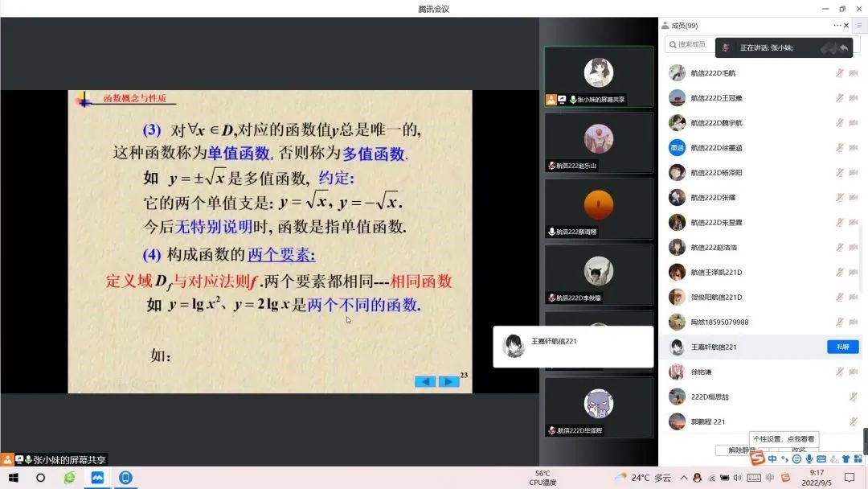
Task: Open the Windows notification center icon
Action: pyautogui.click(x=849, y=477)
